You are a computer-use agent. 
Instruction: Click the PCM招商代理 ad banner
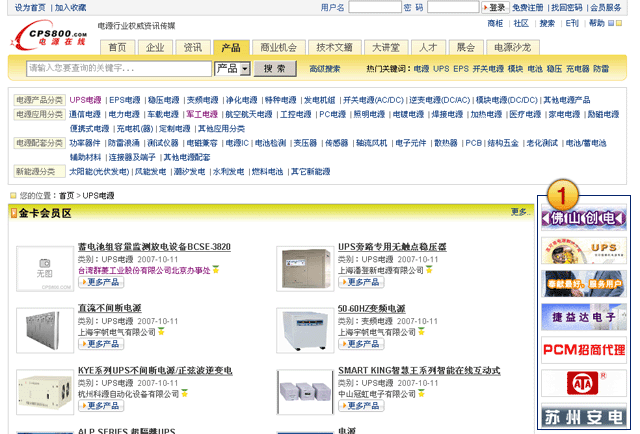585,349
